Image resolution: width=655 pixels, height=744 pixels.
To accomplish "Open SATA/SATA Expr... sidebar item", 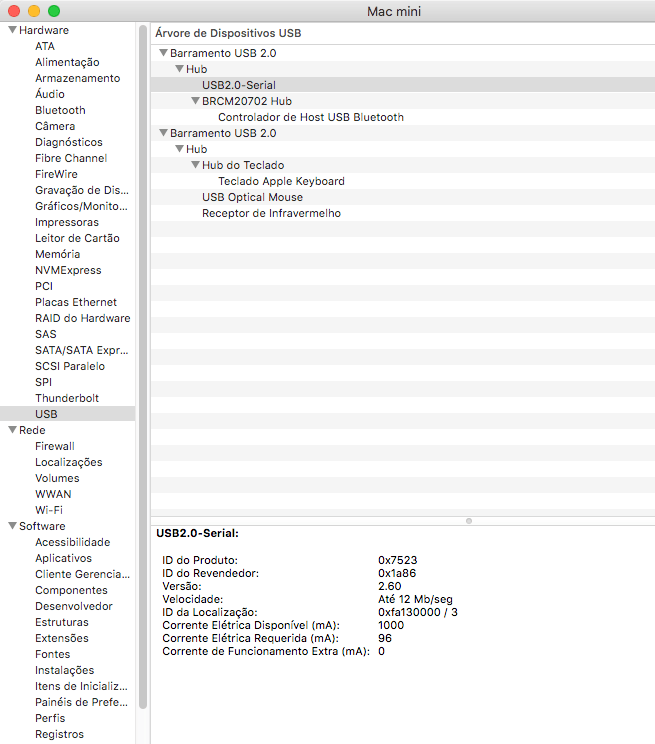I will pyautogui.click(x=81, y=350).
